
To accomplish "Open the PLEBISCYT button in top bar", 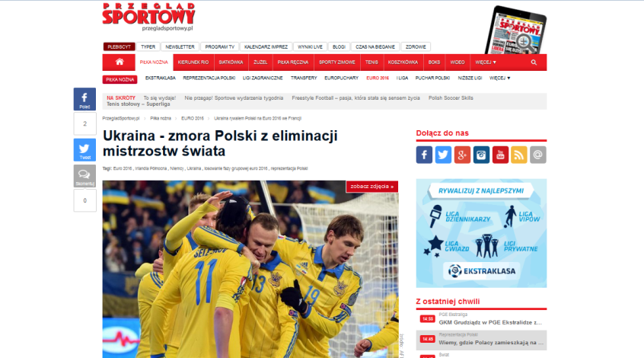I will pyautogui.click(x=119, y=47).
